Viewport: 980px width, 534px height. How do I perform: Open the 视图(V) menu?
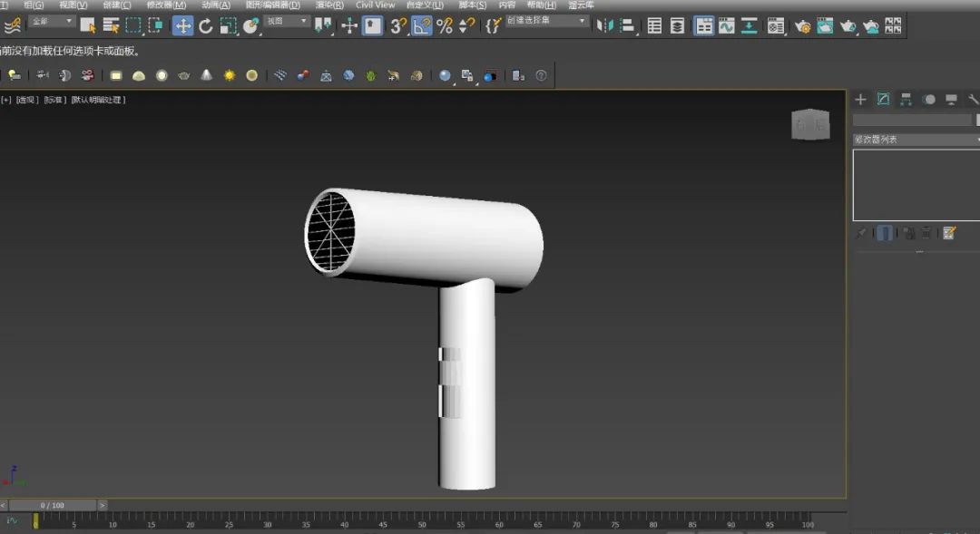point(73,5)
